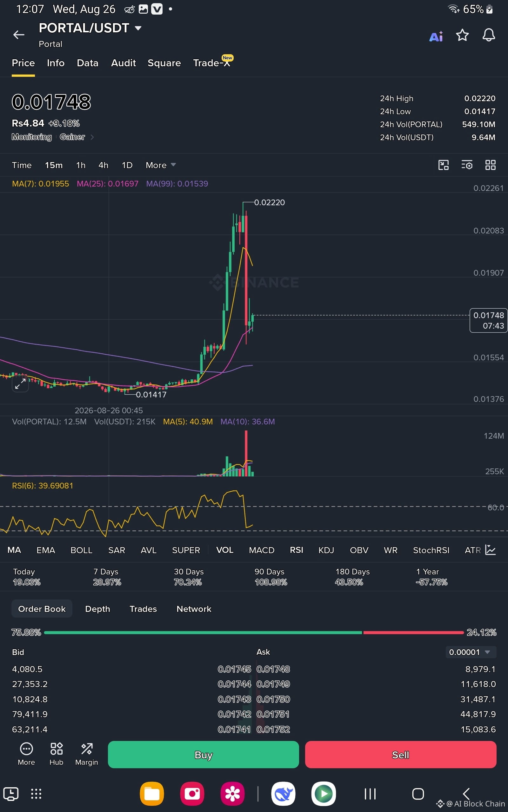Tap the home navigation button
The image size is (508, 812).
coord(418,794)
